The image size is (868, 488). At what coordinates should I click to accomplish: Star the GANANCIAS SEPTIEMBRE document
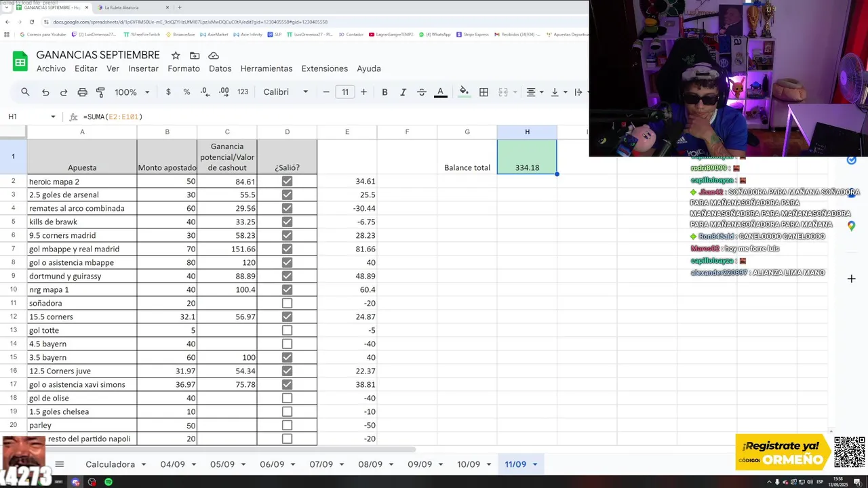pyautogui.click(x=176, y=56)
